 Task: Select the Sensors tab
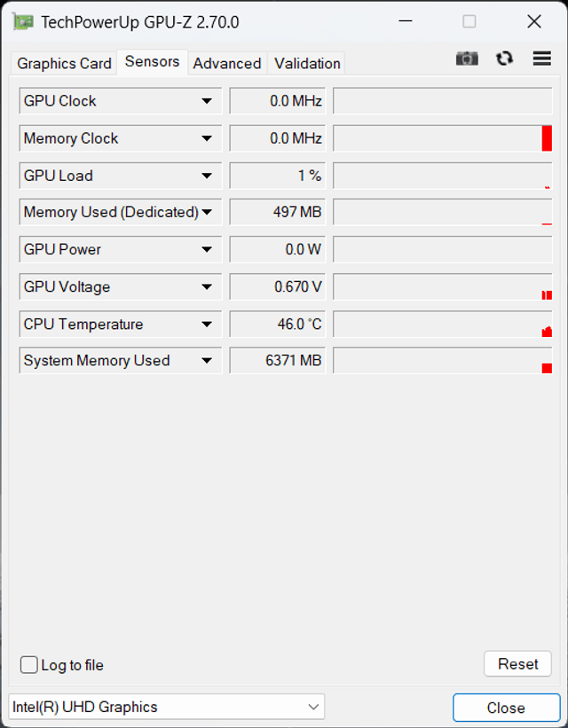(x=152, y=62)
